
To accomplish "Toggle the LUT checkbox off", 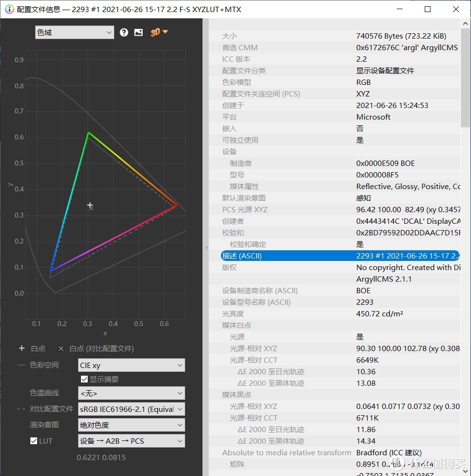I will (33, 440).
